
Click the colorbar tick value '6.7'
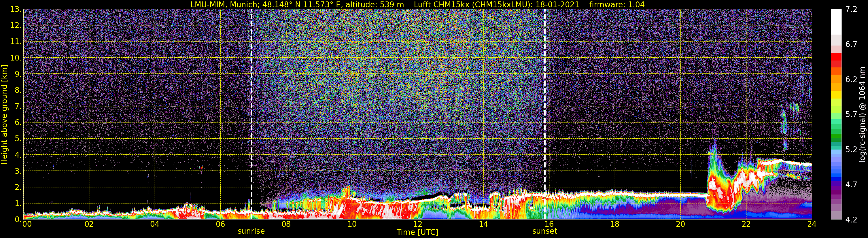point(851,44)
